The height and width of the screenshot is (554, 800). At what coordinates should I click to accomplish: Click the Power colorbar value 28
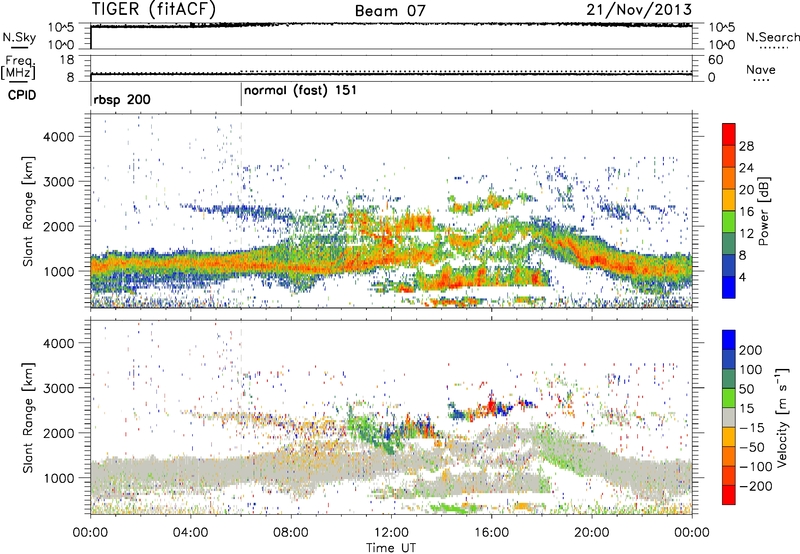pos(746,146)
